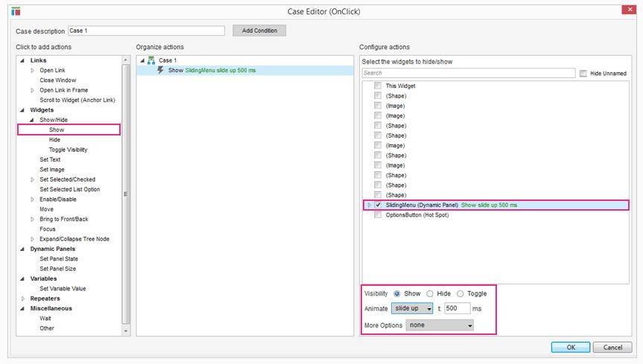Click the Axure app icon in title bar
Screen dimensions: 643x364
tap(16, 10)
